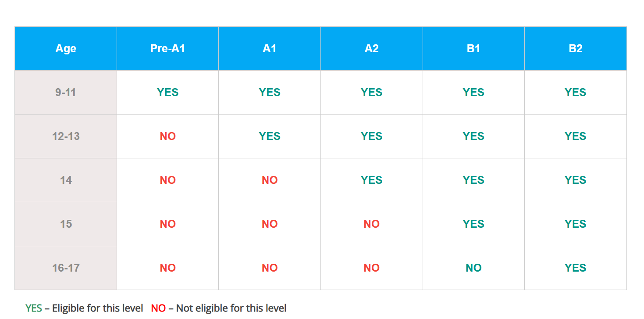Screen dimensions: 644x319
Task: Click YES for age 15 under B1
Action: (473, 224)
